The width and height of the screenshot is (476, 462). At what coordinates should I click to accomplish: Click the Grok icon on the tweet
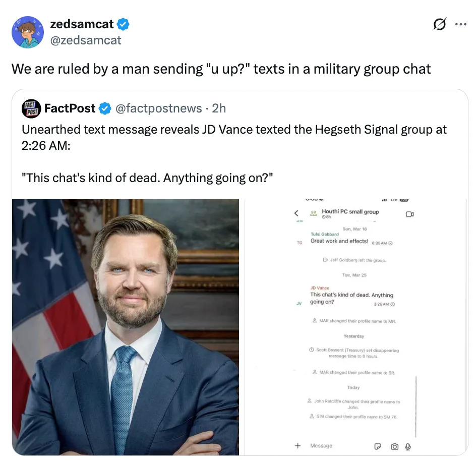(440, 25)
